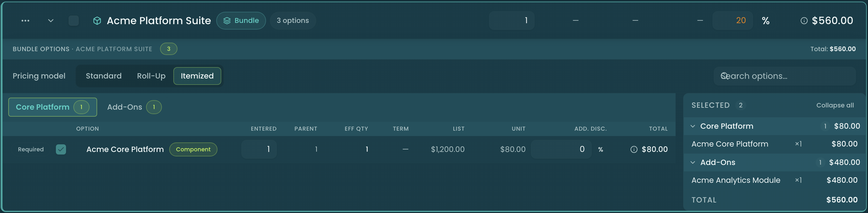
Task: Click the Acme Core Platform option name
Action: point(125,149)
